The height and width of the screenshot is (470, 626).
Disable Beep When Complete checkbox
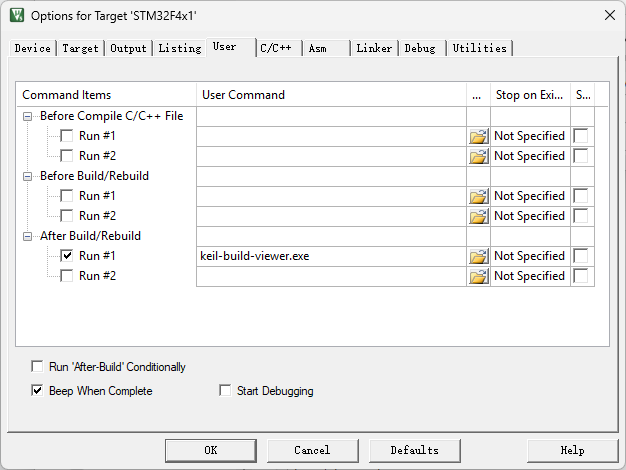click(x=37, y=390)
